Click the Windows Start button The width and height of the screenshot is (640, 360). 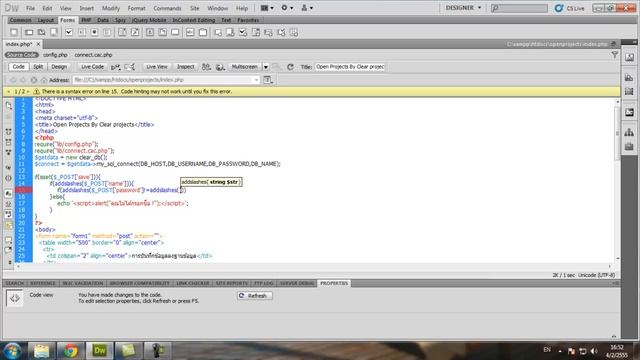point(12,351)
